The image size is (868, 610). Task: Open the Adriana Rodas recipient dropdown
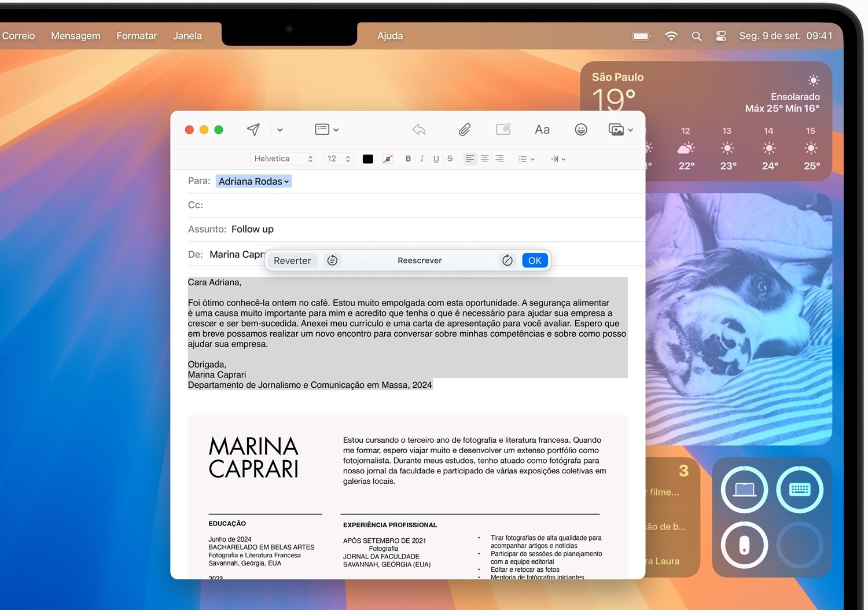coord(253,181)
